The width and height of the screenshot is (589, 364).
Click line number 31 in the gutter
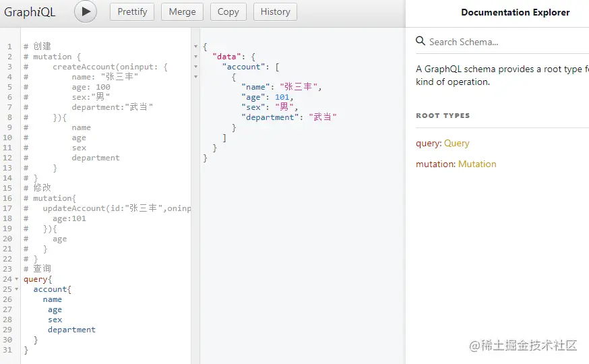click(x=7, y=350)
